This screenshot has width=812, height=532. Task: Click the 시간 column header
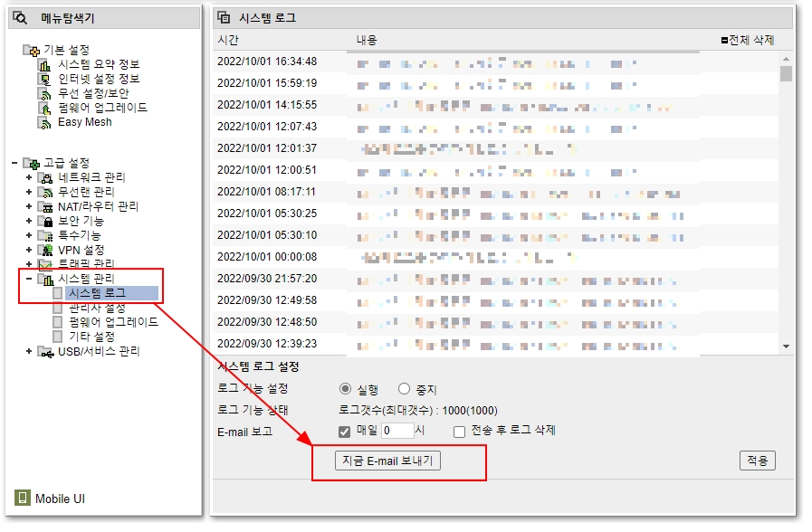pyautogui.click(x=228, y=40)
